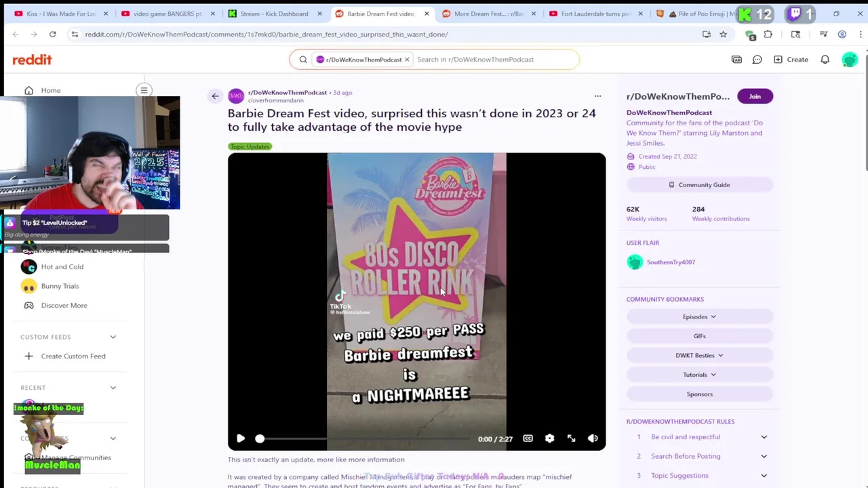Switch to Stream - Kick Dashboard tab
This screenshot has width=868, height=488.
(x=274, y=14)
